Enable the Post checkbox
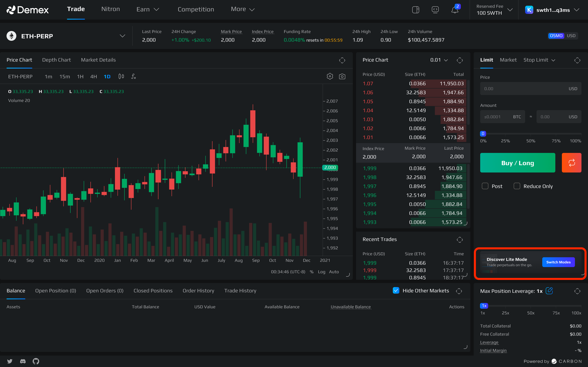588x367 pixels. (485, 186)
